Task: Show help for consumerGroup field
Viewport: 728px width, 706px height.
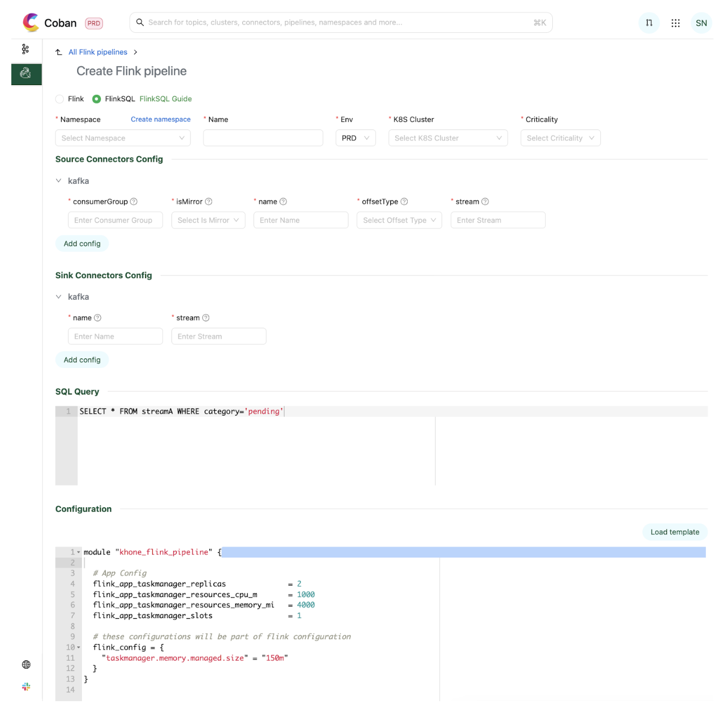Action: pos(134,202)
